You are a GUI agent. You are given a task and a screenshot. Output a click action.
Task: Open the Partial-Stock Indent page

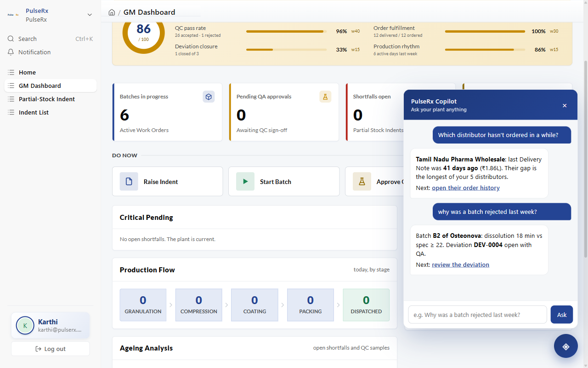(51, 99)
